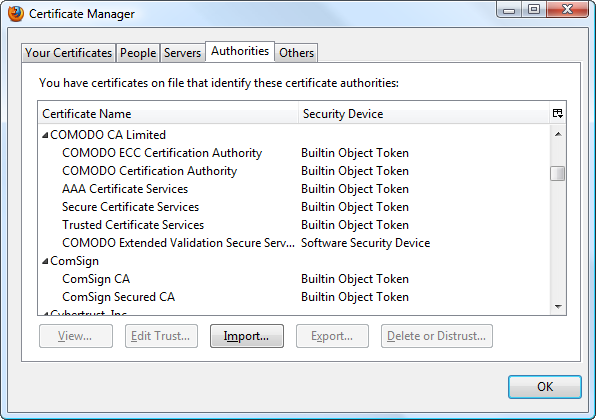Click the Export... button
The height and width of the screenshot is (420, 596).
[x=332, y=336]
